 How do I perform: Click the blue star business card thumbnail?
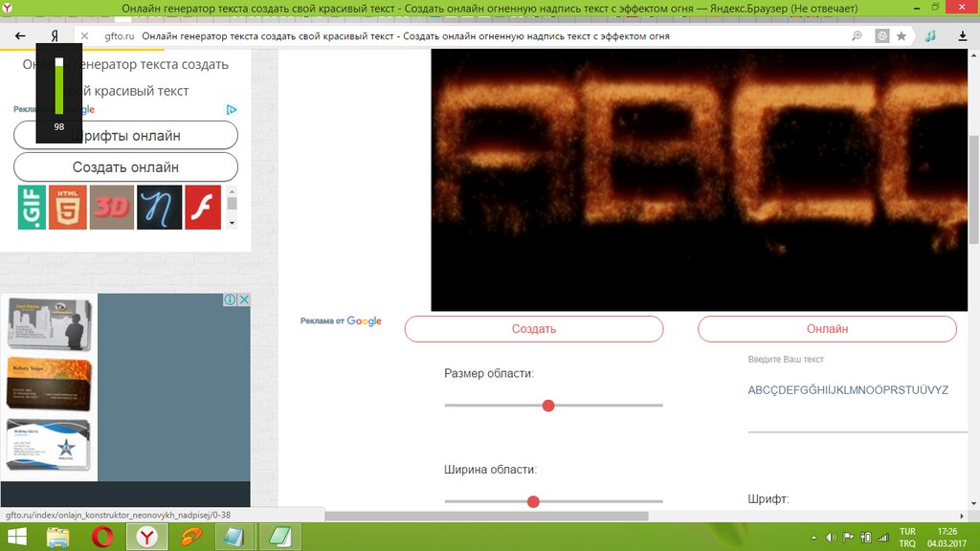click(49, 444)
